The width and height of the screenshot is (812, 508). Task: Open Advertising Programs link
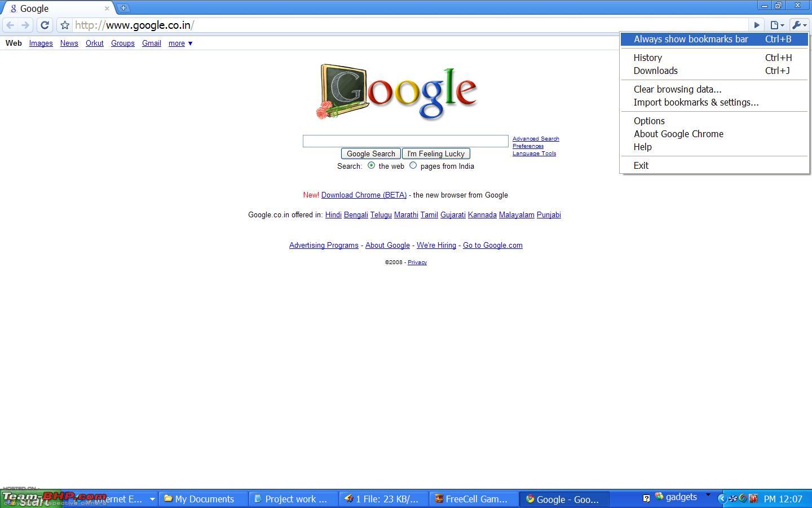coord(324,246)
